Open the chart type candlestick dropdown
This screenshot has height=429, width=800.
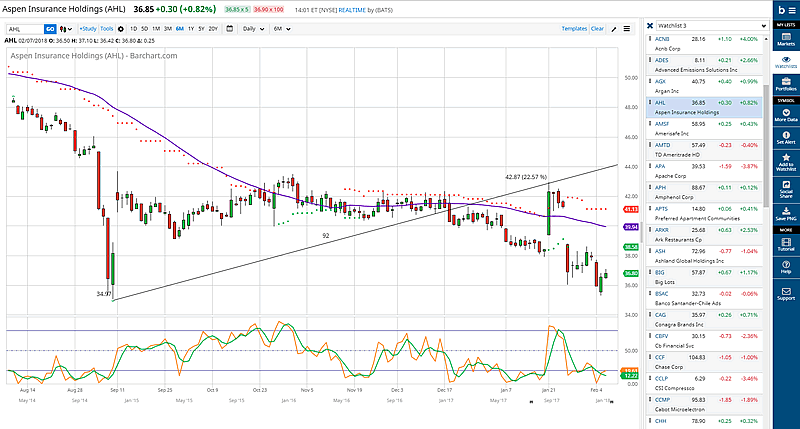click(x=66, y=29)
